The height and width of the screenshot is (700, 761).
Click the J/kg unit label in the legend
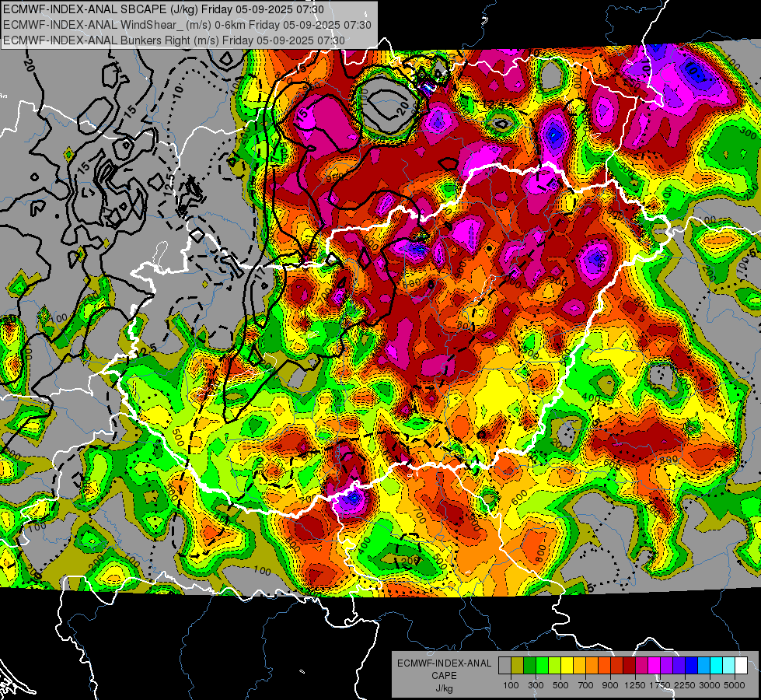pyautogui.click(x=444, y=688)
